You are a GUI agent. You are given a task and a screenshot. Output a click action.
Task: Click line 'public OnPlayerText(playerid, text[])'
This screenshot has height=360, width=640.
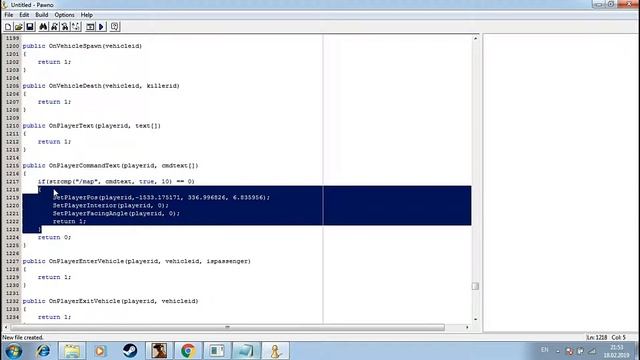pos(91,126)
